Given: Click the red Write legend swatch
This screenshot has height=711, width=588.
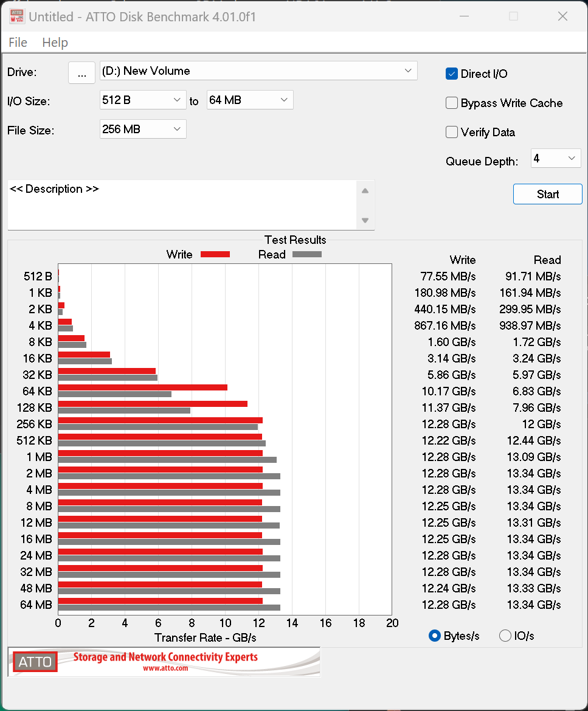Looking at the screenshot, I should point(215,254).
